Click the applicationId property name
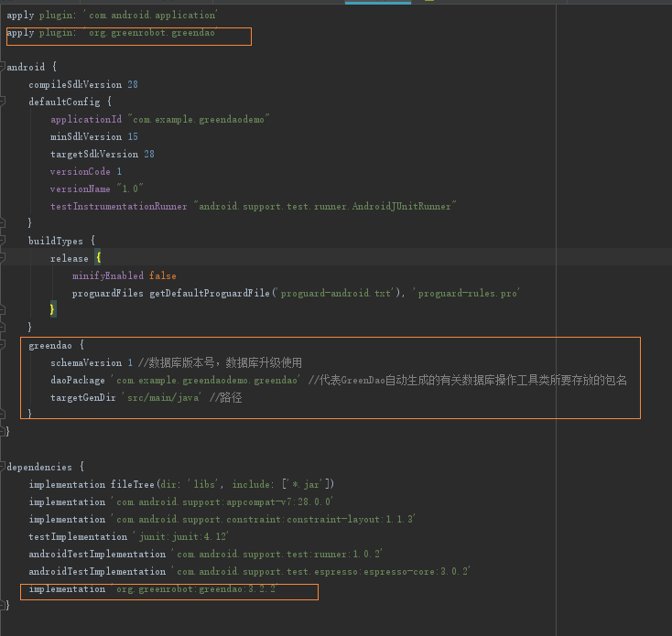Image resolution: width=672 pixels, height=636 pixels. 86,119
